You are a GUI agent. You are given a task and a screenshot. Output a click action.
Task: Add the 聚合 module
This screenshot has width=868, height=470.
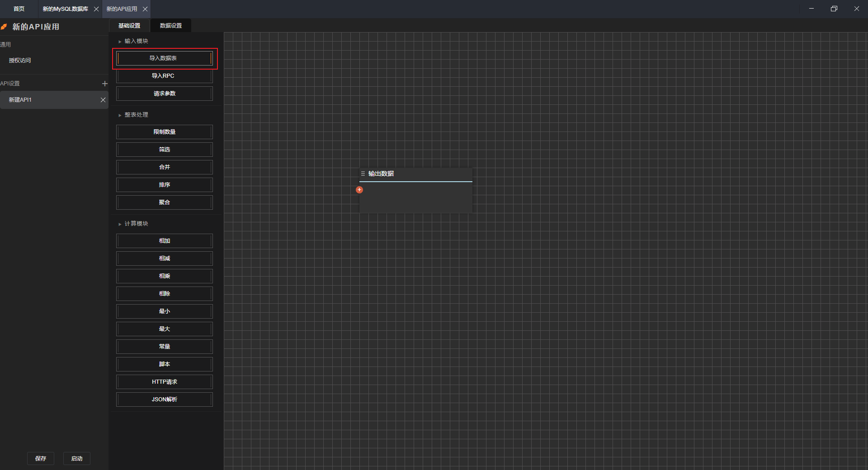point(165,202)
